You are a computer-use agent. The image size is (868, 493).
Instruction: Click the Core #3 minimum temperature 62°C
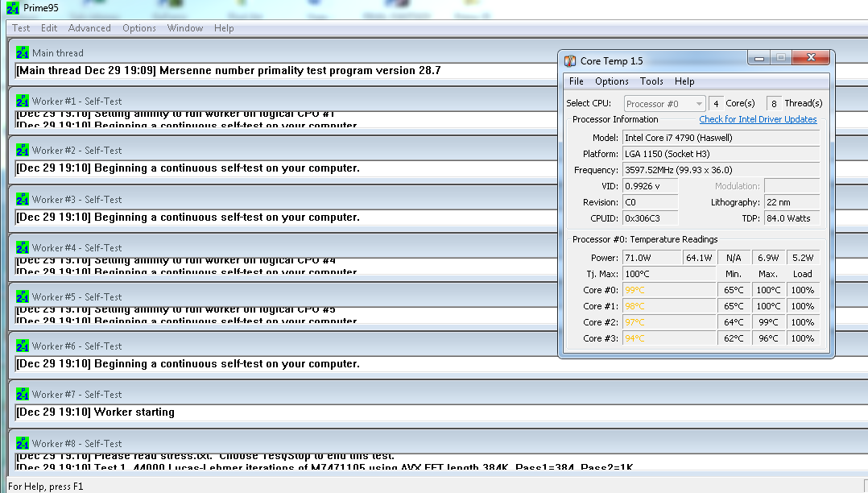pos(734,338)
